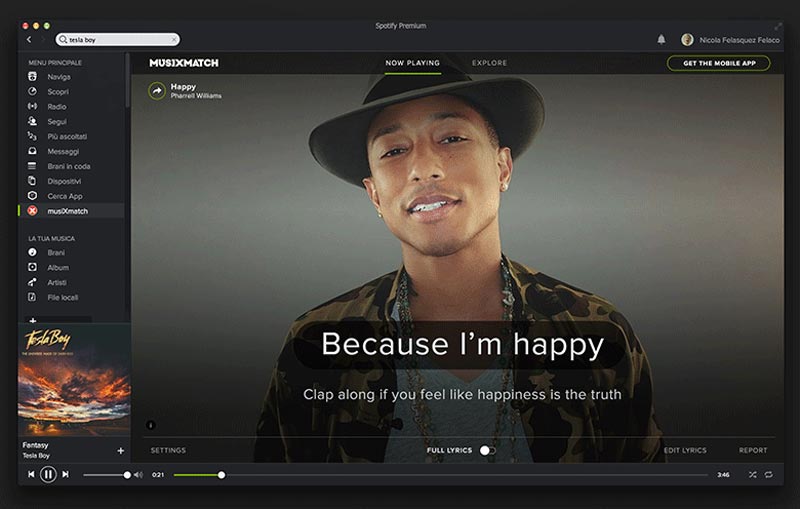This screenshot has width=800, height=509.
Task: Toggle repeat playback
Action: pos(768,474)
